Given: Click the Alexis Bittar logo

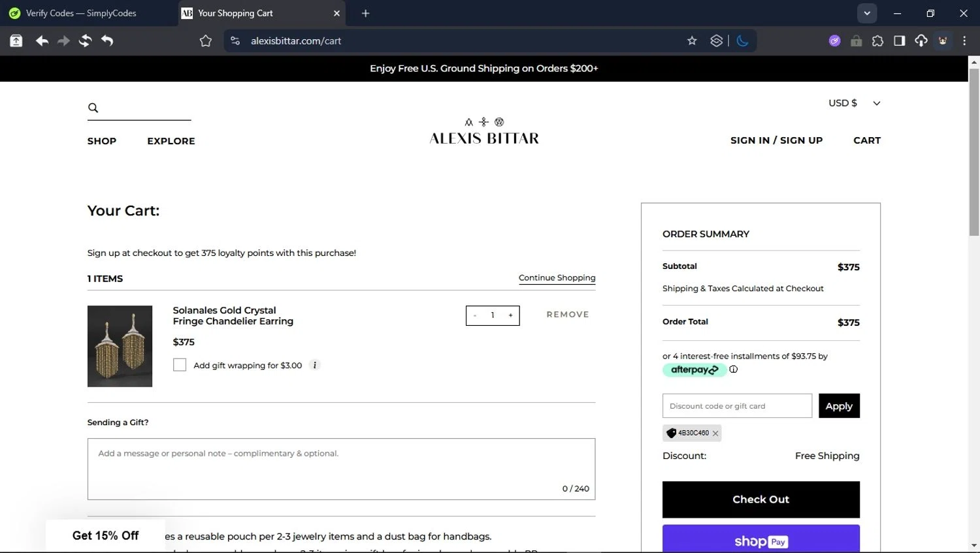Looking at the screenshot, I should click(x=484, y=131).
